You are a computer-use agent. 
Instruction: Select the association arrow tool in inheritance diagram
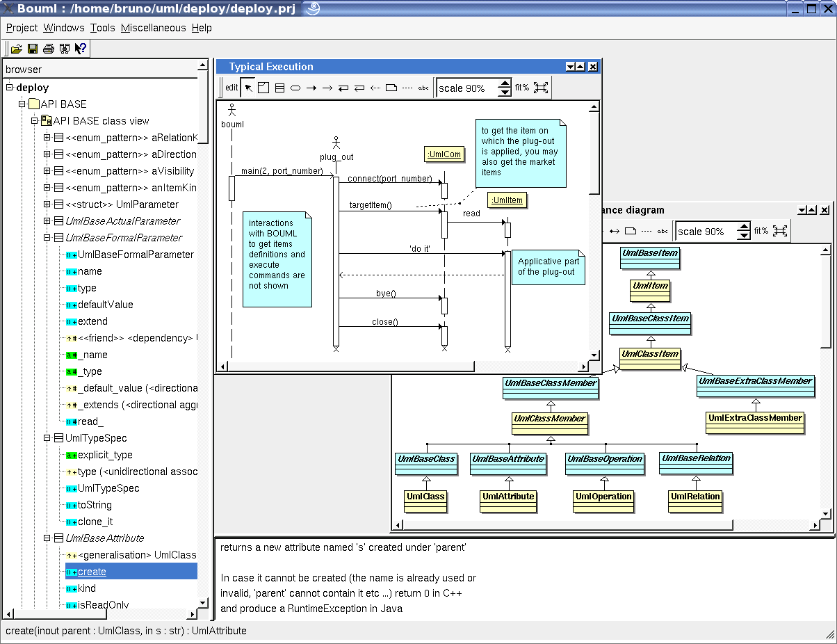point(615,232)
